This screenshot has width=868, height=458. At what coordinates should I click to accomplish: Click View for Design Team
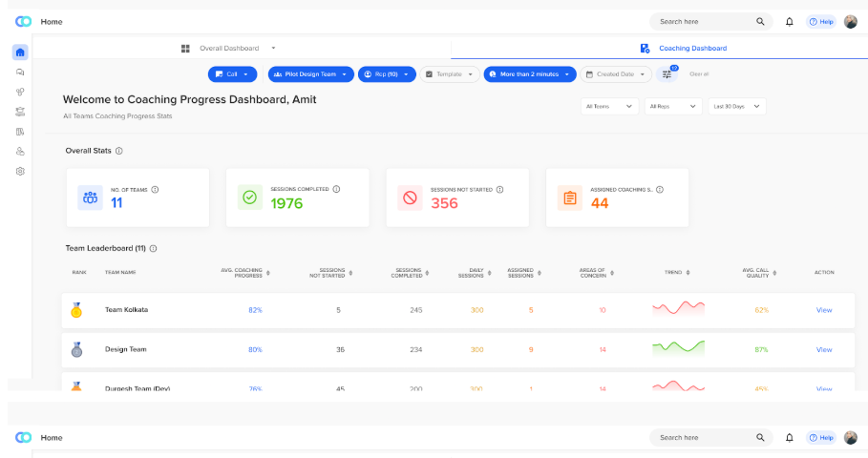[x=824, y=349]
